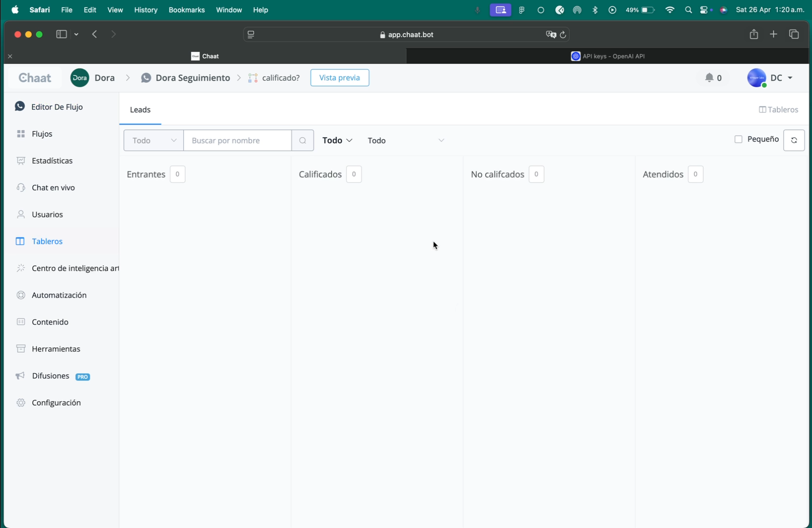The height and width of the screenshot is (528, 812).
Task: Open notifications bell icon
Action: point(709,78)
